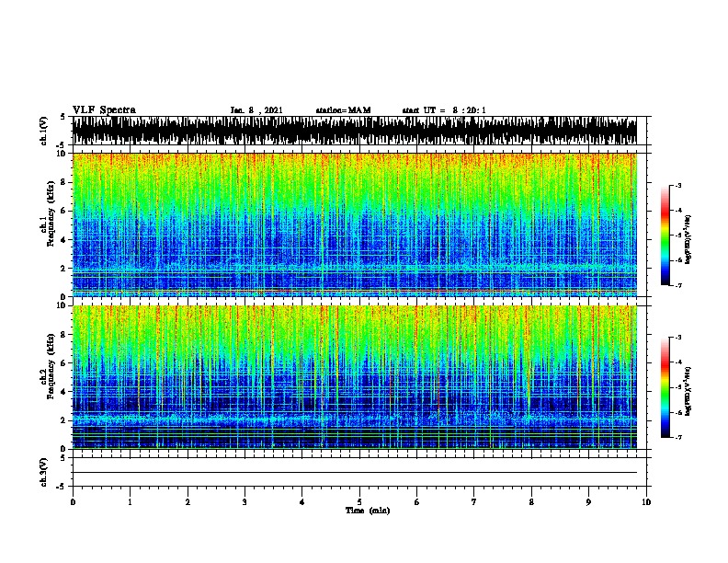The image size is (728, 563).
Task: Click the "ch.1(V)" axis label
Action: point(44,131)
